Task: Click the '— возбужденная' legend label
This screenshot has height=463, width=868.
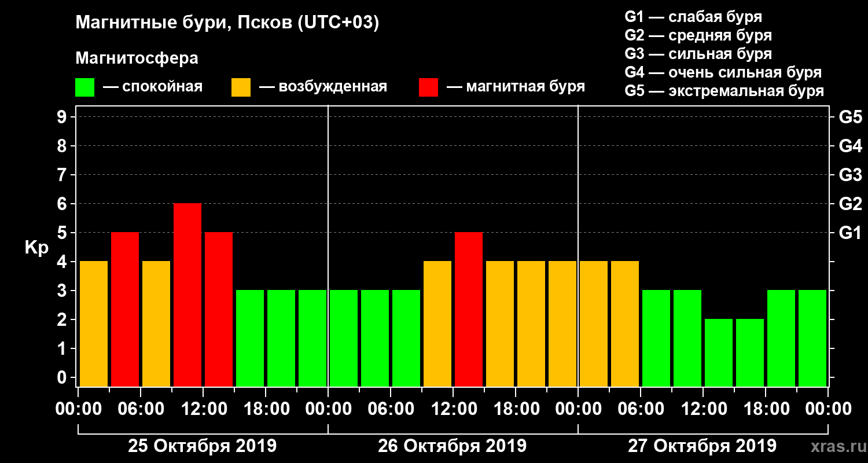Action: point(323,87)
